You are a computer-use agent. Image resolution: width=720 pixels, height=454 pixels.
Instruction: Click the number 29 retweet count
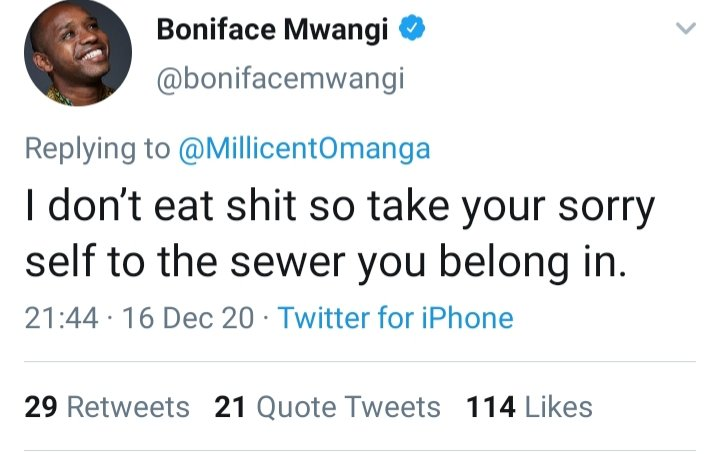pyautogui.click(x=41, y=407)
